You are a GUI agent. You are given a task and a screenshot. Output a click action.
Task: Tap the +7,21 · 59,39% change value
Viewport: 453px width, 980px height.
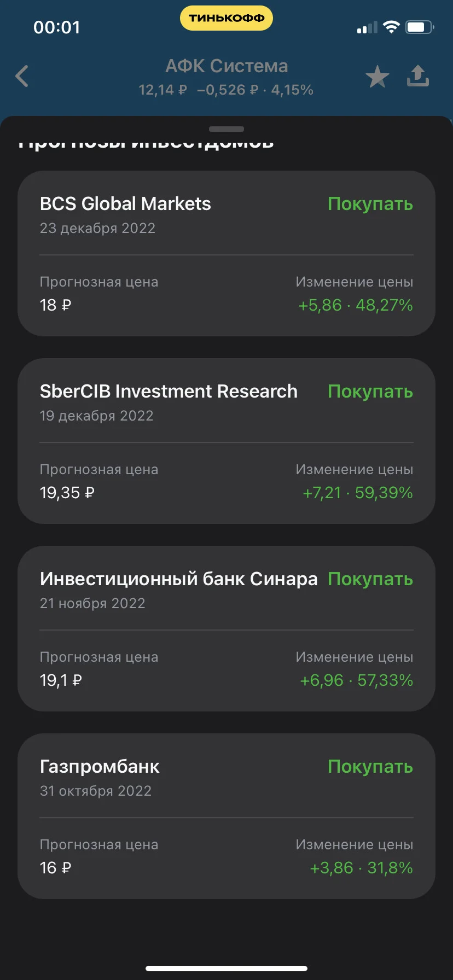pyautogui.click(x=358, y=493)
